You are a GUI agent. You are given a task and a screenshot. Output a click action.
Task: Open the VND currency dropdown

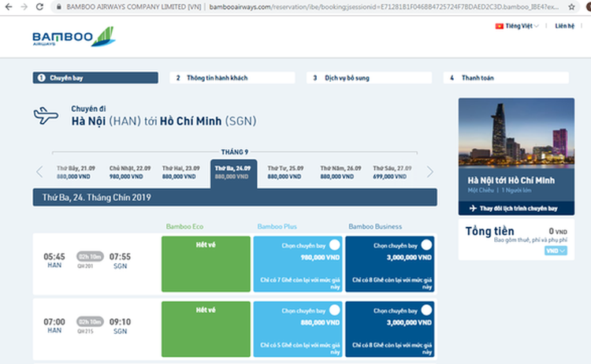point(556,251)
